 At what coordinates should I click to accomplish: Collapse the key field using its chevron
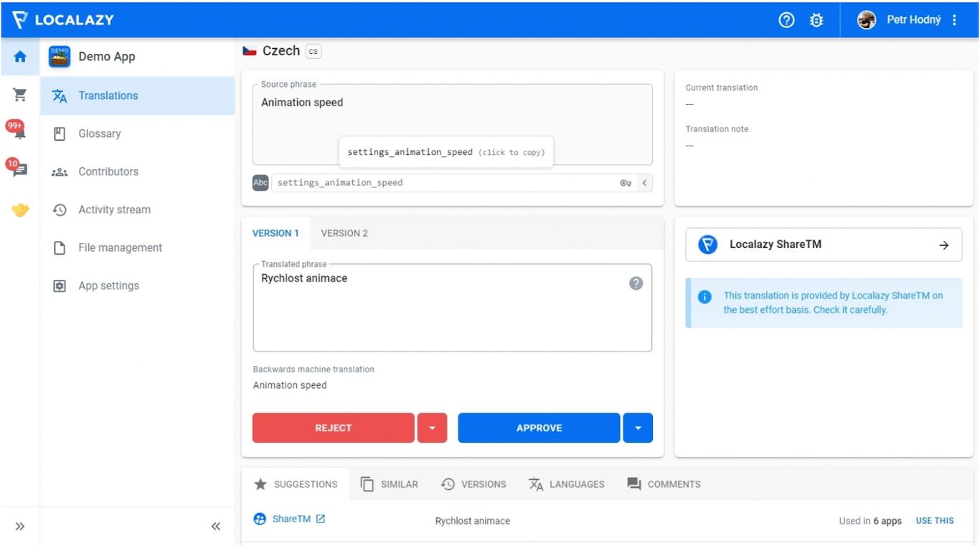tap(644, 183)
